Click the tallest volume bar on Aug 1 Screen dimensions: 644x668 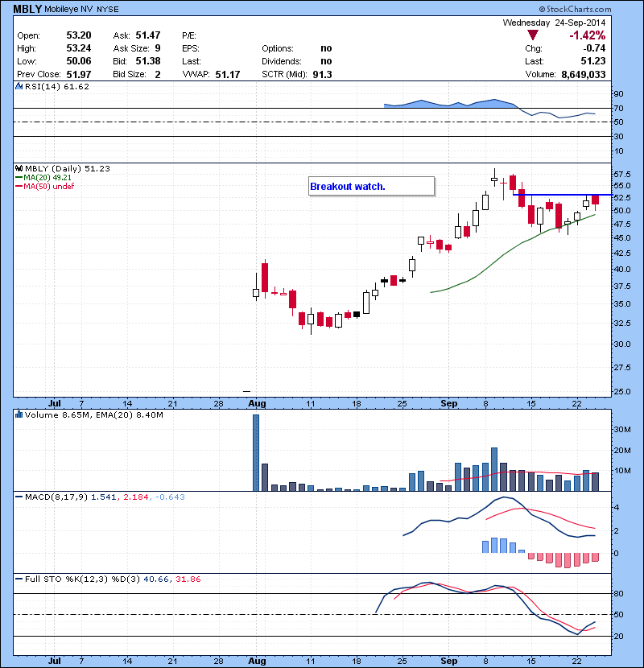pyautogui.click(x=256, y=453)
